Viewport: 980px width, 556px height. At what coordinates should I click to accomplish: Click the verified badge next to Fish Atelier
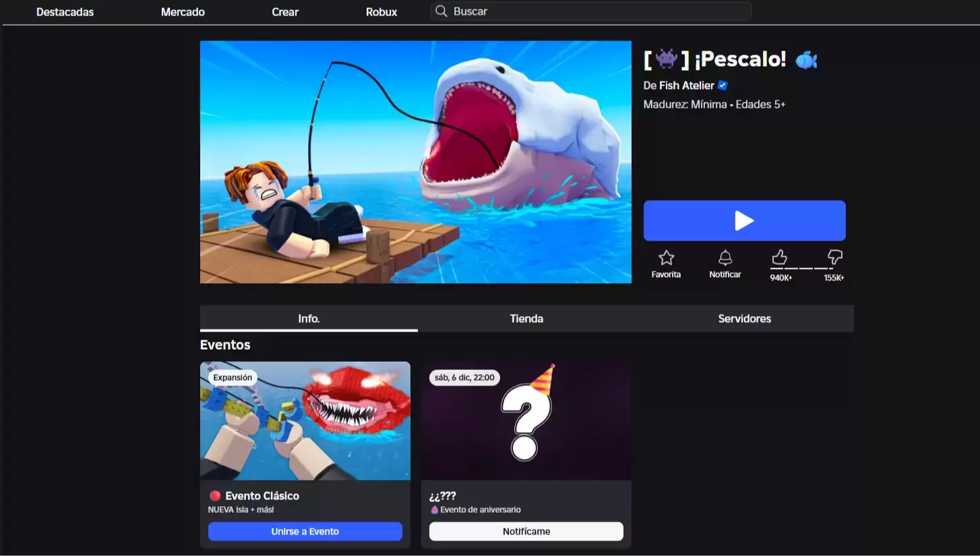[723, 86]
